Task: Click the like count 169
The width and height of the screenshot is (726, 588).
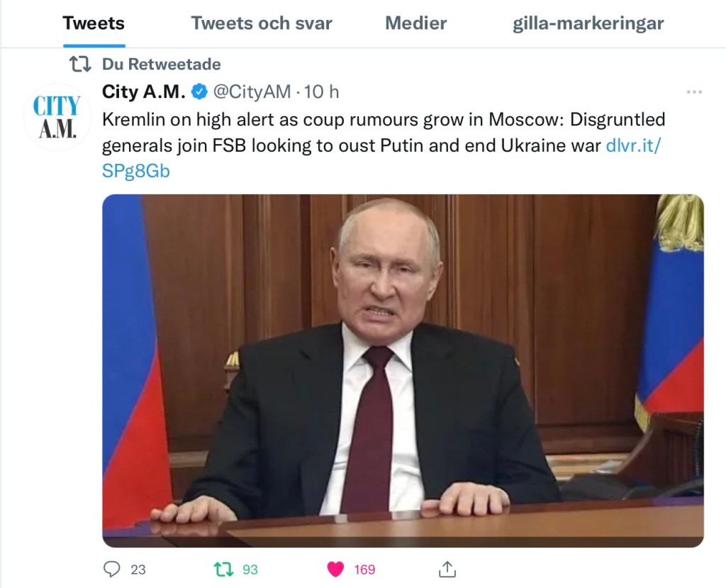Action: pos(364,570)
